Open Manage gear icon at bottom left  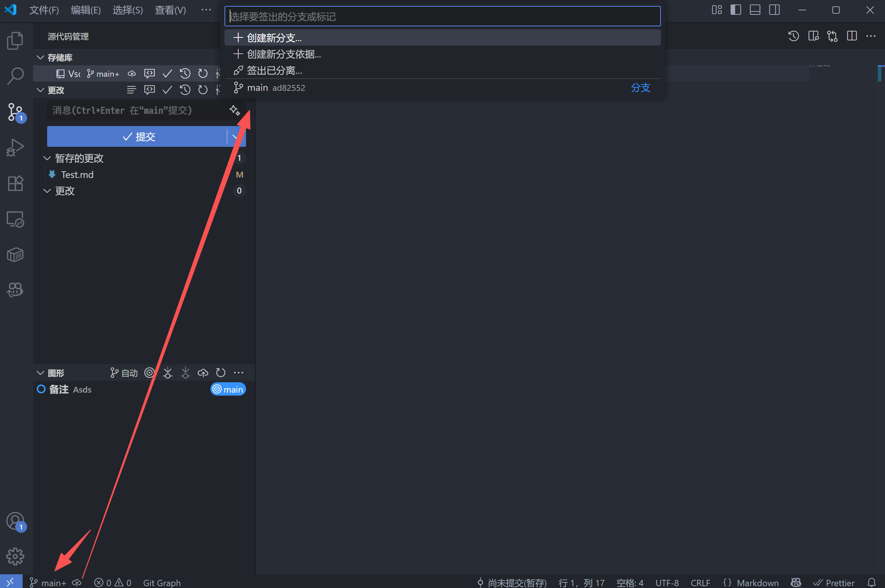pyautogui.click(x=15, y=556)
